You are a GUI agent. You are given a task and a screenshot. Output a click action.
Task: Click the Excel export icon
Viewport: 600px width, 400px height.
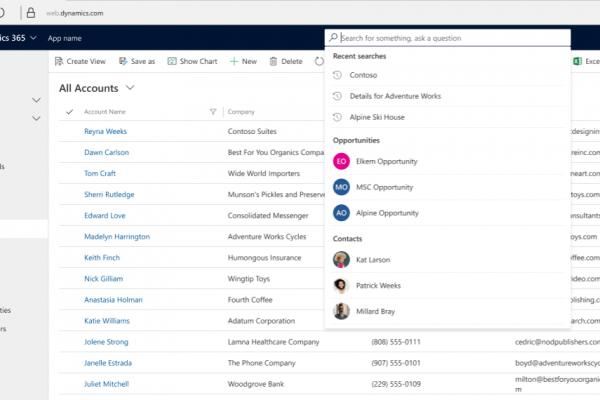(578, 61)
